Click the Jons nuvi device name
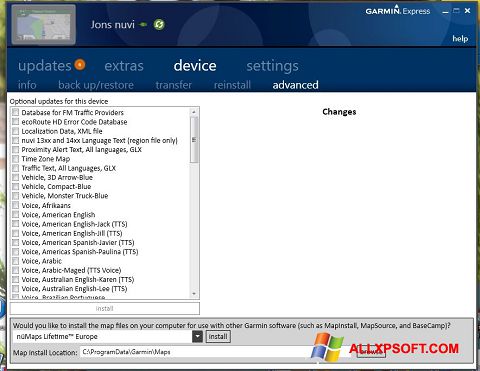480x371 pixels. pyautogui.click(x=113, y=24)
